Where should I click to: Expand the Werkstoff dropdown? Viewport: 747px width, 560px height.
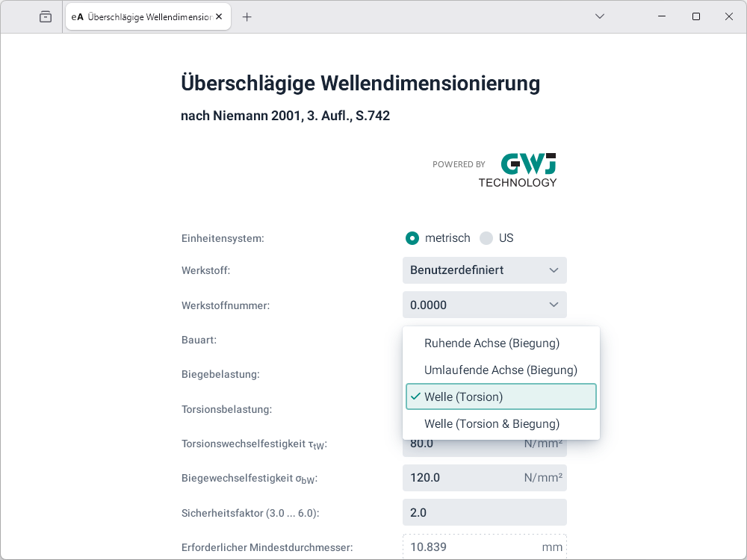point(484,270)
